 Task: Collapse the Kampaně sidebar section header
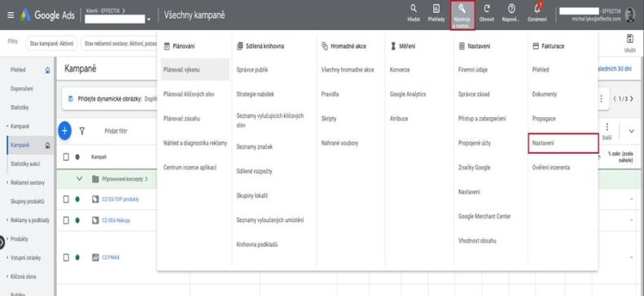tap(20, 126)
